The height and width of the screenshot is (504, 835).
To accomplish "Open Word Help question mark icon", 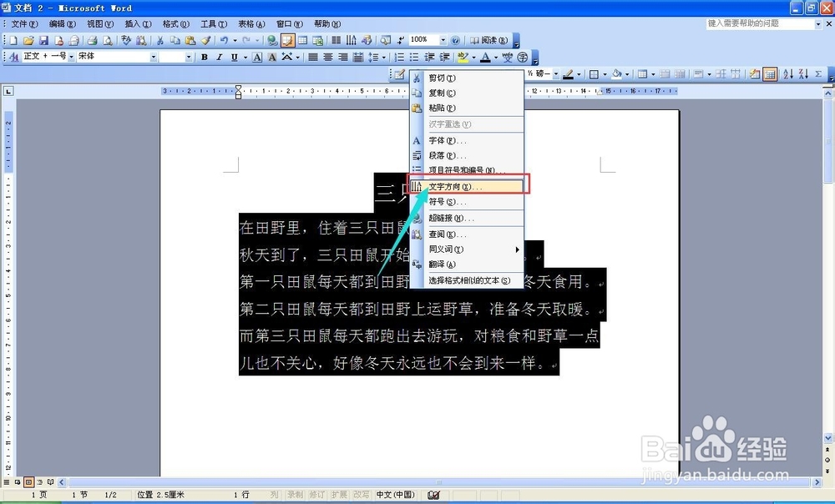I will (455, 40).
